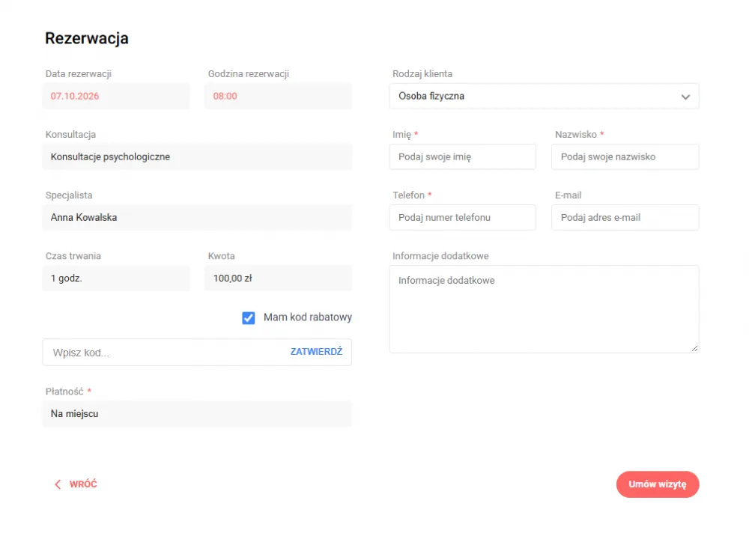749x560 pixels.
Task: Click the Płatność label
Action: click(x=64, y=392)
